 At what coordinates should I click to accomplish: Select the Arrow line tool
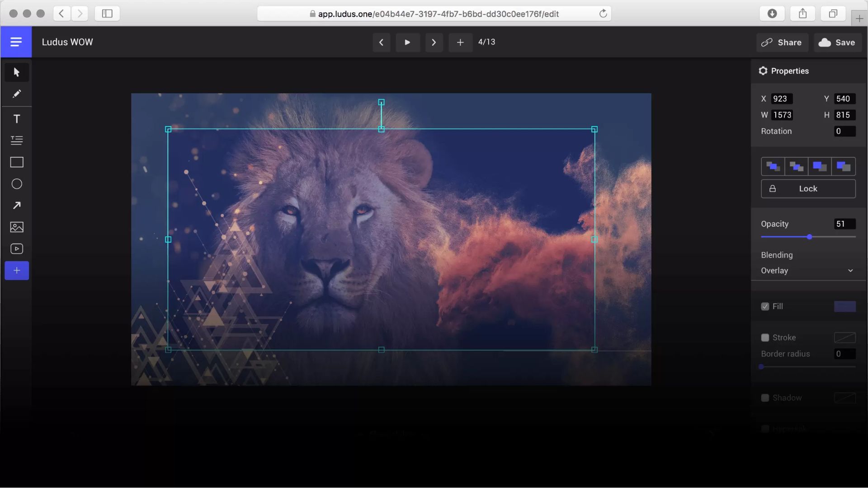point(17,206)
